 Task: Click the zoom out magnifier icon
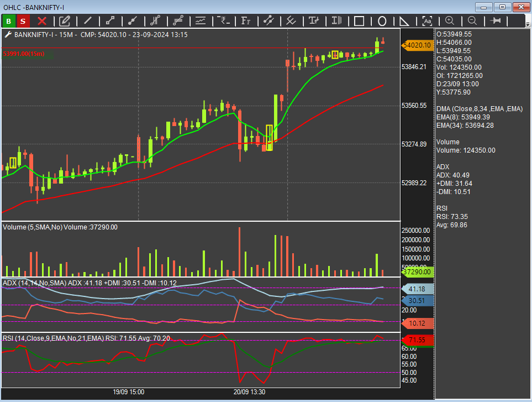coord(472,21)
